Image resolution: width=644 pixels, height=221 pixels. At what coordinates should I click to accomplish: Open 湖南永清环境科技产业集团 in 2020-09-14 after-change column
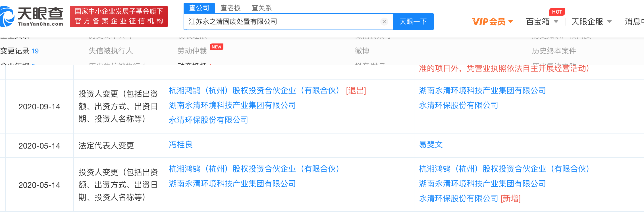click(x=482, y=91)
